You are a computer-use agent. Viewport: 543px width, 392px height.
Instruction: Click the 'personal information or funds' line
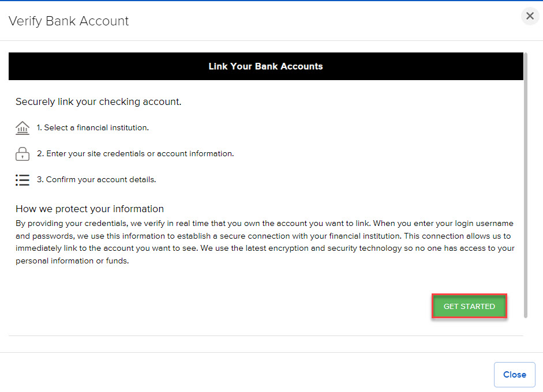pyautogui.click(x=72, y=261)
